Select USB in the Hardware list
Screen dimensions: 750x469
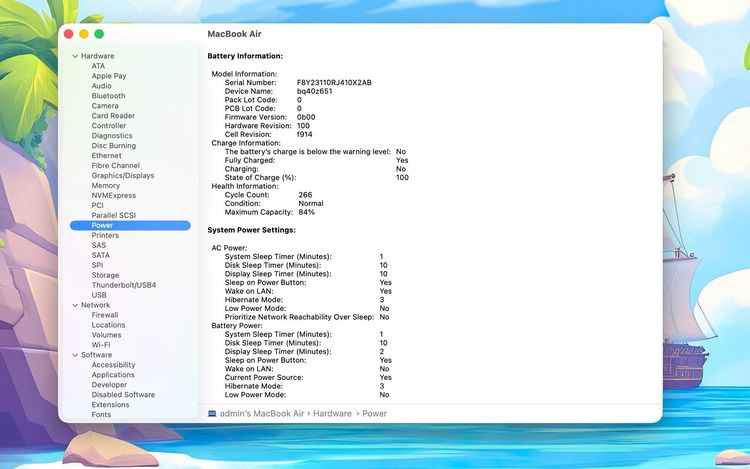coord(99,295)
